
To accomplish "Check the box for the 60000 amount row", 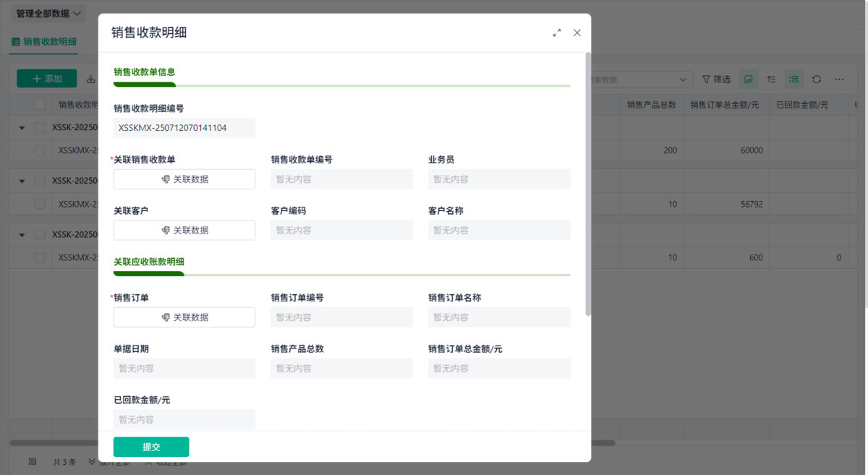I will click(x=40, y=150).
